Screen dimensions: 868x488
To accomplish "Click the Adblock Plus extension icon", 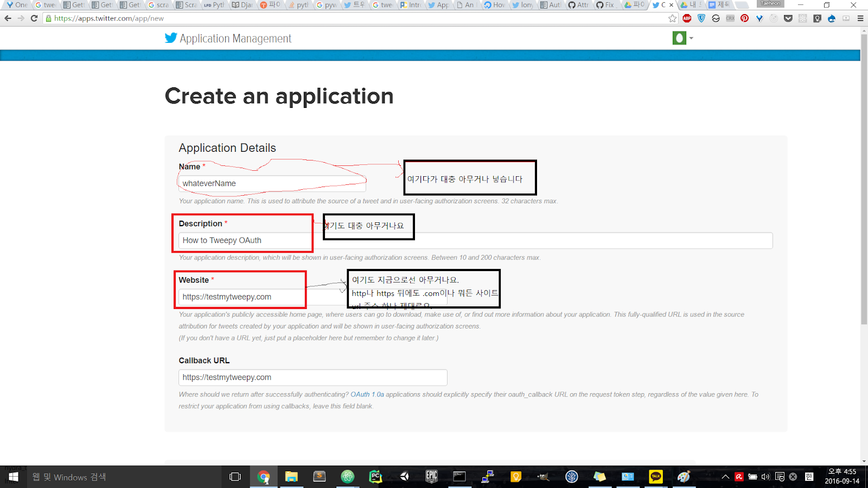I will (x=687, y=18).
